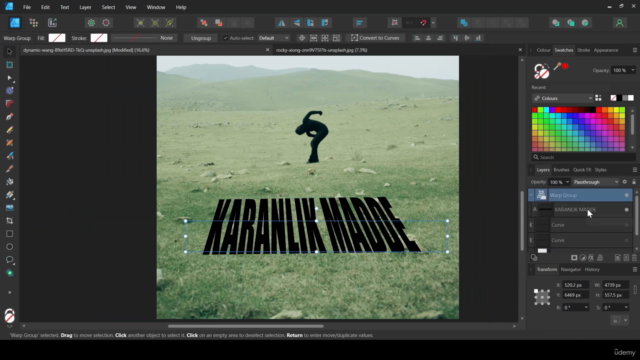
Task: Open the Colours palette dropdown
Action: click(x=562, y=98)
